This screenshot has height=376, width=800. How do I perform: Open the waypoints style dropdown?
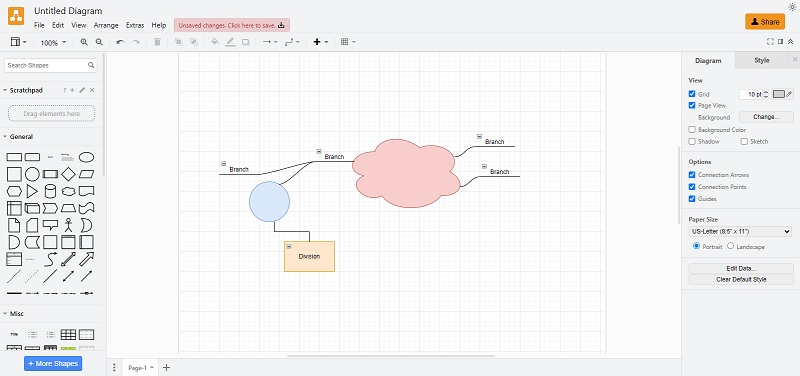(292, 42)
